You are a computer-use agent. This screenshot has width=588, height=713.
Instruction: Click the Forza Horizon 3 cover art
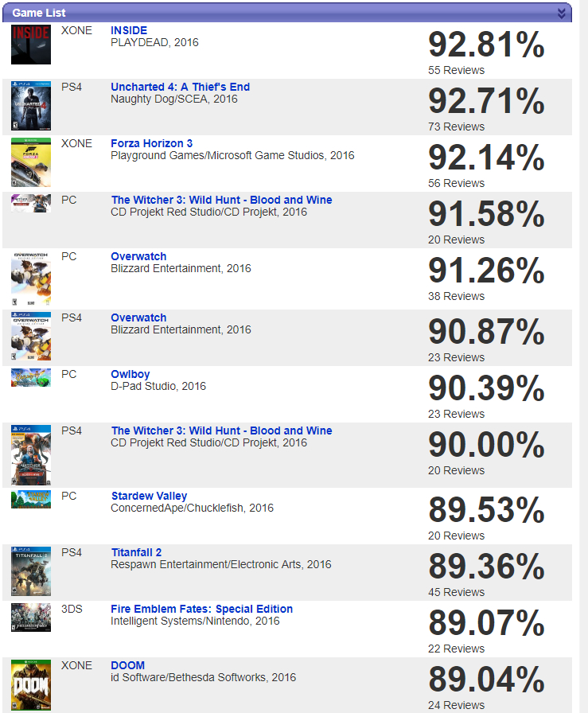tap(31, 162)
